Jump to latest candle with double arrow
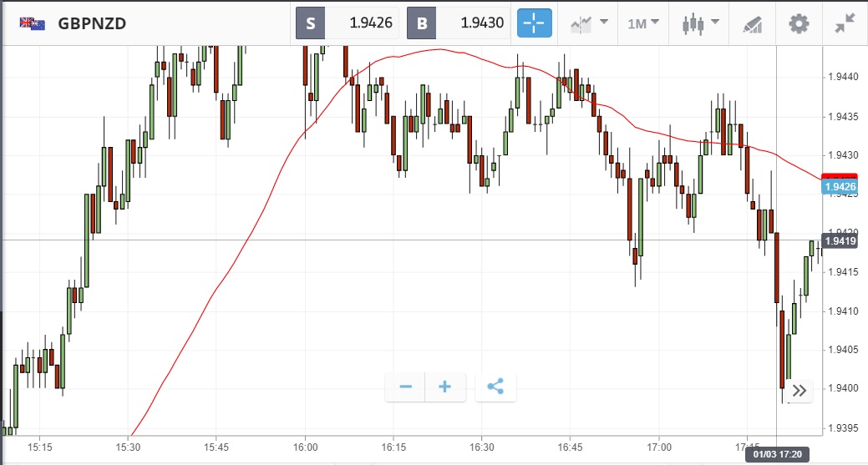868x465 pixels. click(799, 390)
